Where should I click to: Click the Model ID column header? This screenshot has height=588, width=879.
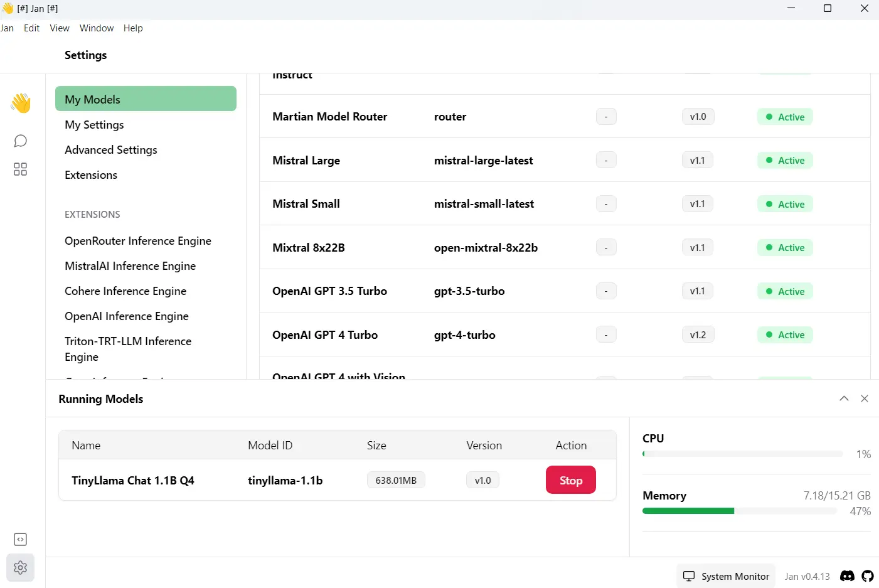(x=270, y=446)
